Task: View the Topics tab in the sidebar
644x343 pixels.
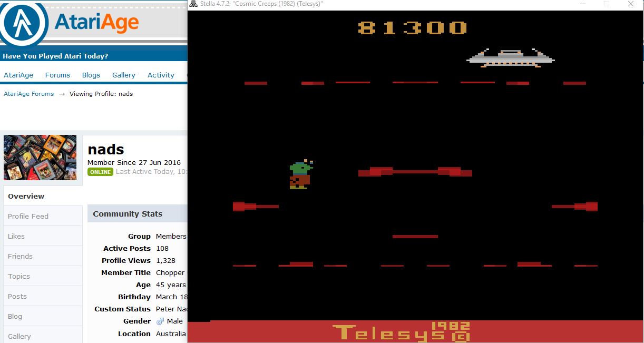Action: point(19,276)
